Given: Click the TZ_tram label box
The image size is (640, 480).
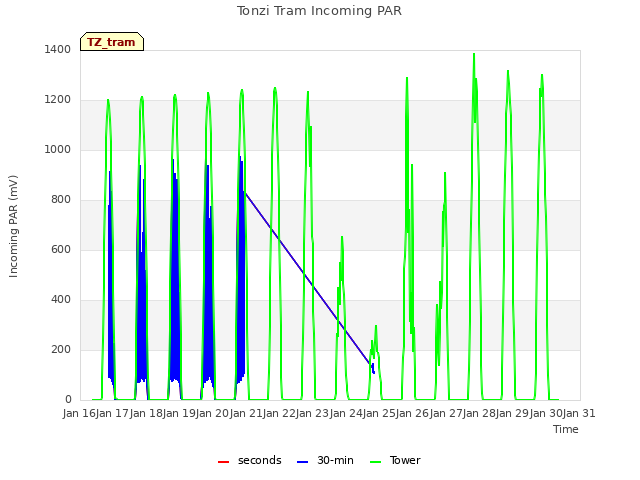Looking at the screenshot, I should pyautogui.click(x=112, y=42).
